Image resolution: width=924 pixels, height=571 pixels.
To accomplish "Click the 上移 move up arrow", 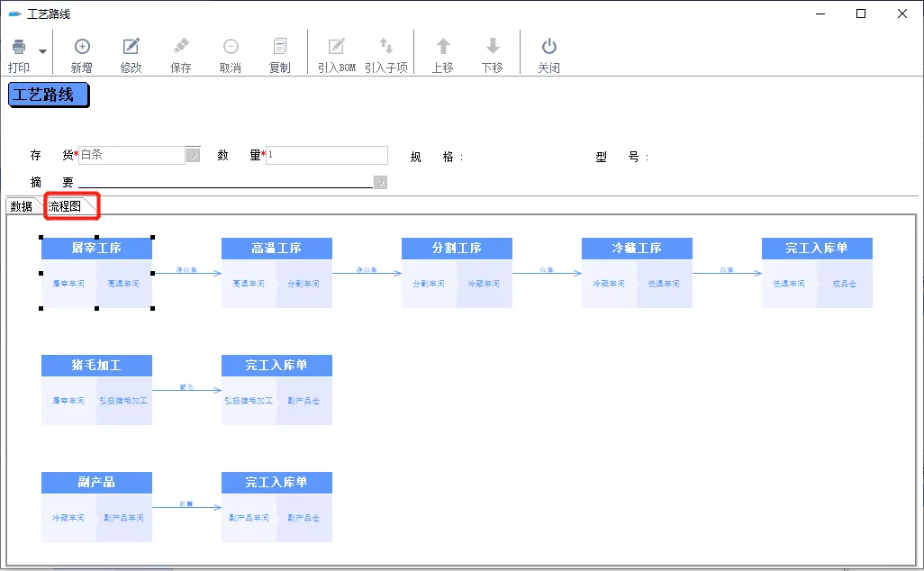I will point(443,47).
